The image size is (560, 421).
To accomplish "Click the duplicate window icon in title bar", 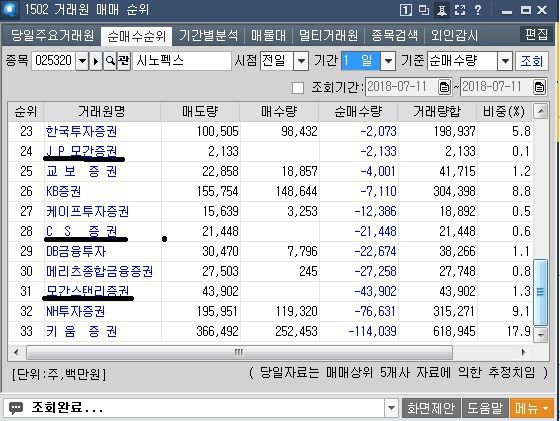I will [424, 10].
